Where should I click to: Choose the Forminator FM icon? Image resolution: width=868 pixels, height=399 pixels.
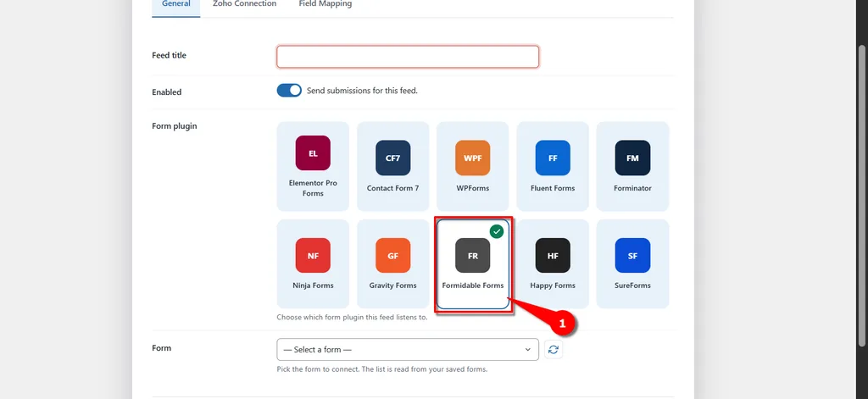[x=632, y=158]
